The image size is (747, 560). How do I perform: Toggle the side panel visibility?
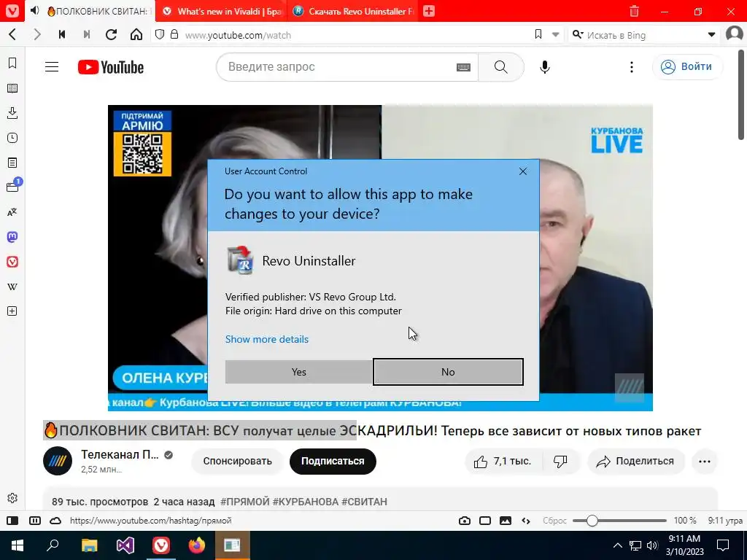tap(12, 521)
